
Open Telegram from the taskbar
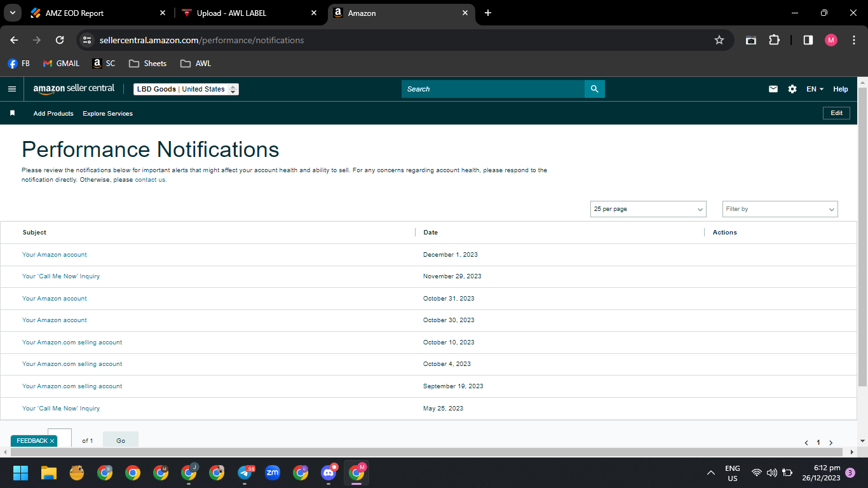click(x=245, y=473)
